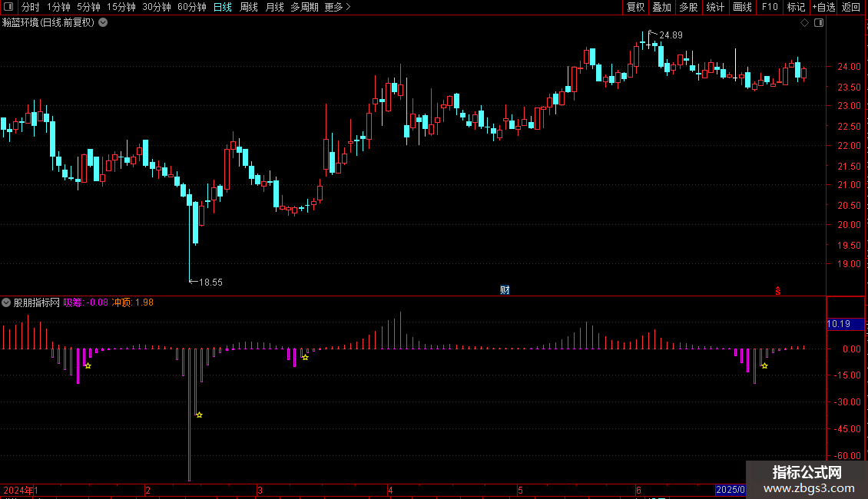This screenshot has width=868, height=499.
Task: Click the 24.00 price axis label
Action: [x=849, y=66]
